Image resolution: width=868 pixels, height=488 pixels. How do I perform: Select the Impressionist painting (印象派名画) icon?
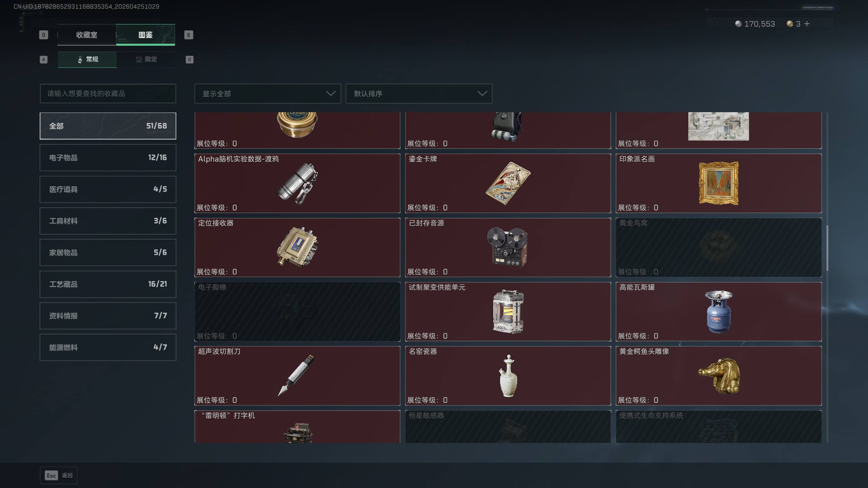[x=718, y=183]
